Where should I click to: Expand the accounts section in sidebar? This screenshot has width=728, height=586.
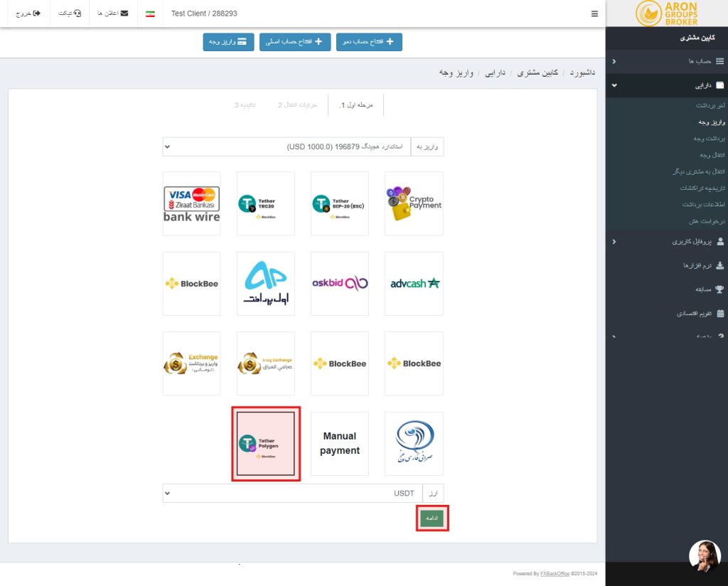[667, 61]
